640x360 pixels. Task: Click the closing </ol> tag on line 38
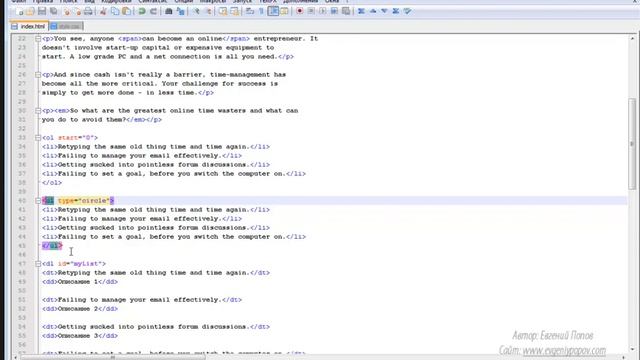(x=52, y=182)
